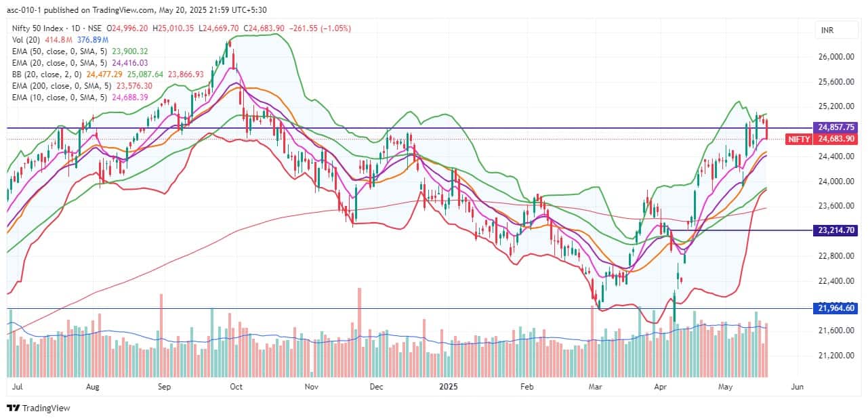Select the EMA (10, close) indicator legend
868x420 pixels.
pos(61,98)
